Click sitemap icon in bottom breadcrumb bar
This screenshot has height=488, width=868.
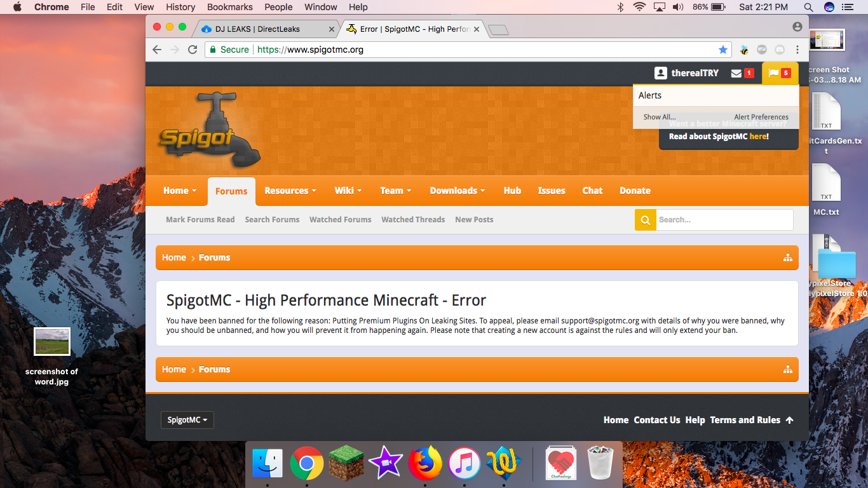pos(788,369)
